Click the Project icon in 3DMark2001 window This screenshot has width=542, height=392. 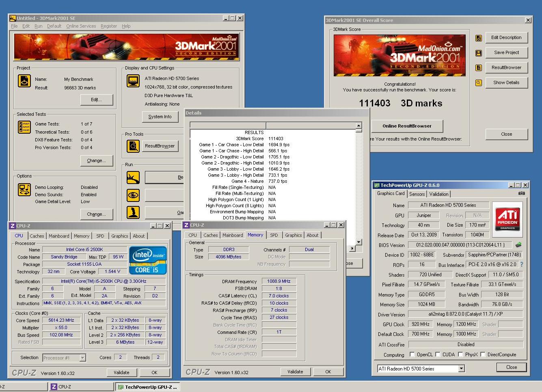pos(24,81)
